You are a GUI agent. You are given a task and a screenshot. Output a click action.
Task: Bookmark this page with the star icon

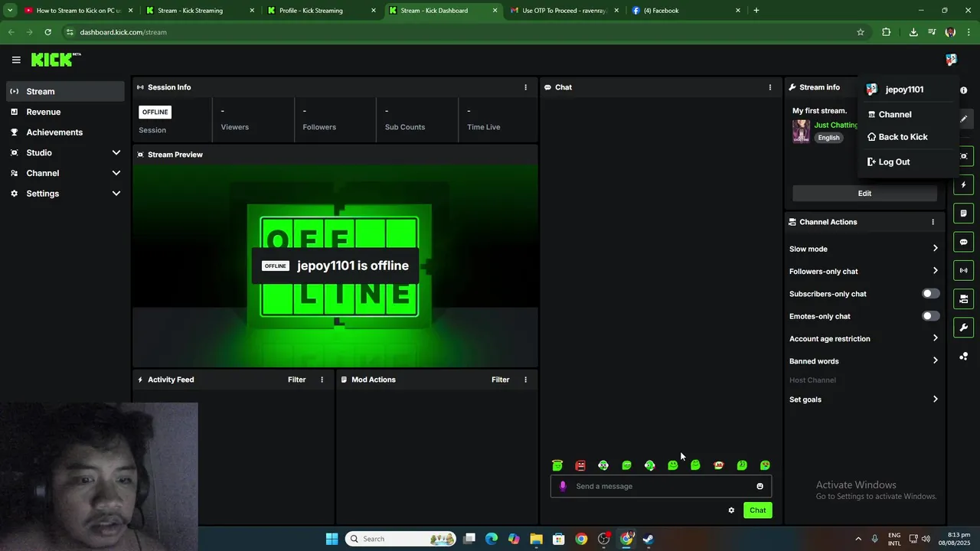[861, 32]
